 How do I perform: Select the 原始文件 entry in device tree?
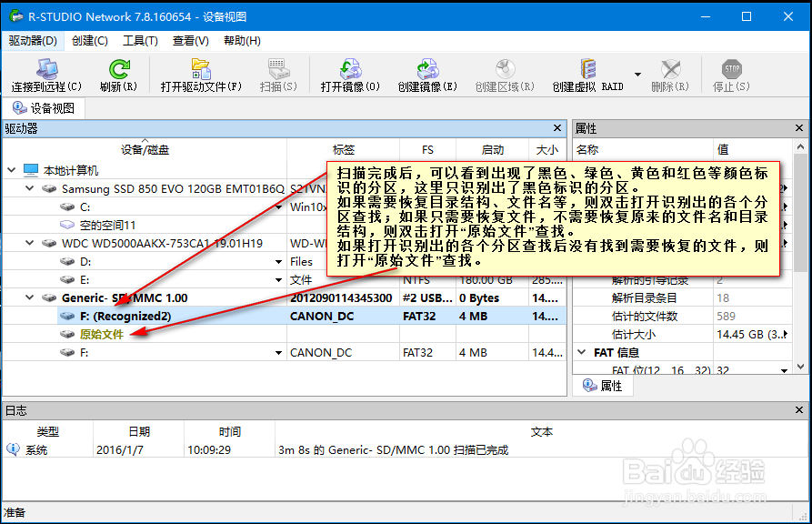coord(101,334)
